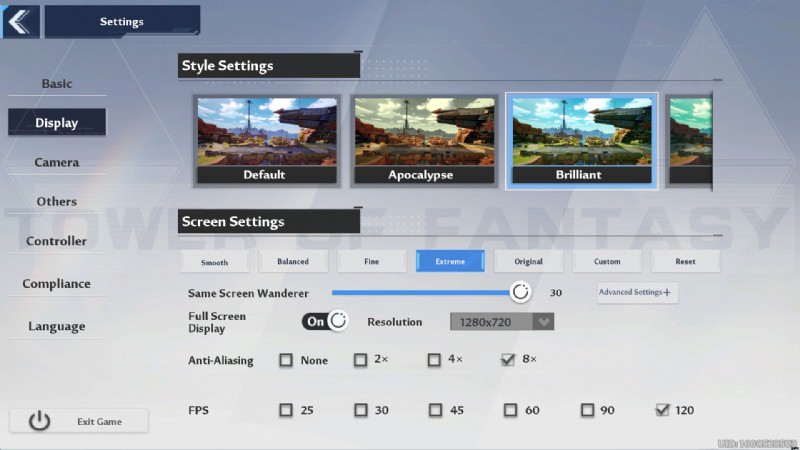Click the Resolution dropdown arrow
The width and height of the screenshot is (800, 450).
pyautogui.click(x=543, y=322)
